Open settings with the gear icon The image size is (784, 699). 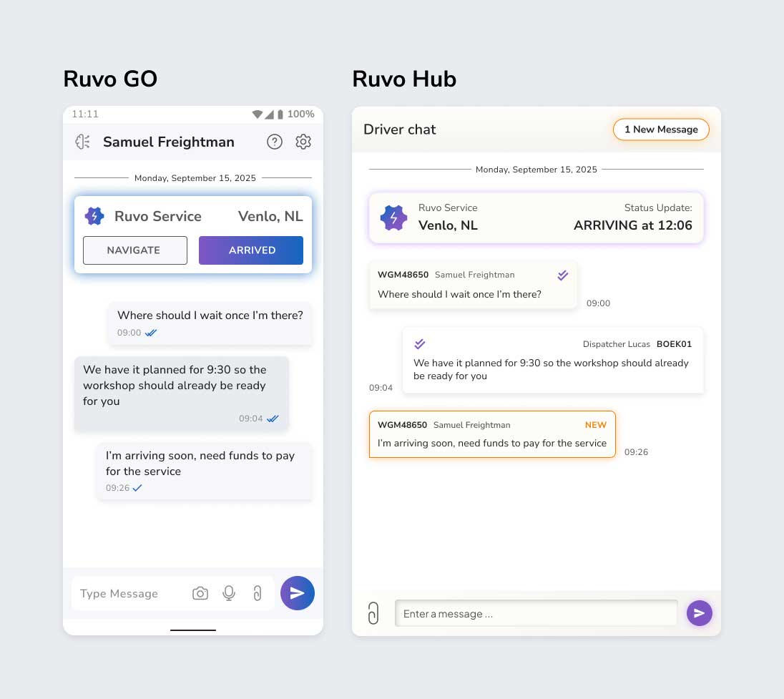coord(303,142)
